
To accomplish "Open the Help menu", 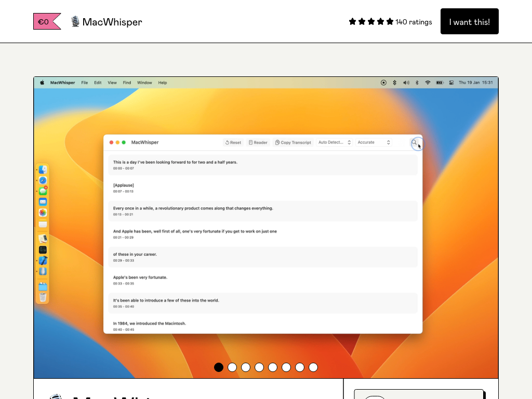I will point(163,83).
